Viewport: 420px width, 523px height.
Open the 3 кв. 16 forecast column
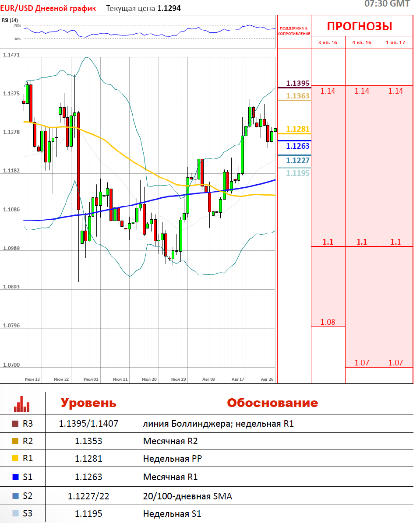coord(328,42)
